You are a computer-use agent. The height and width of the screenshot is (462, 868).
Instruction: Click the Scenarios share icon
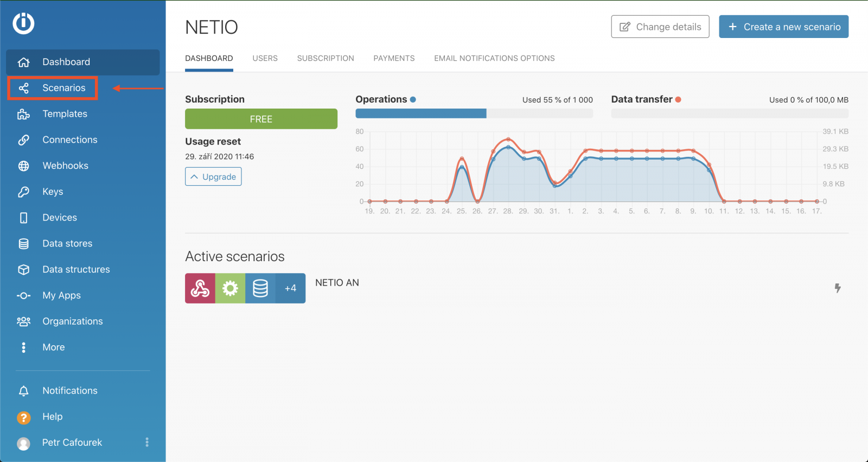[23, 88]
